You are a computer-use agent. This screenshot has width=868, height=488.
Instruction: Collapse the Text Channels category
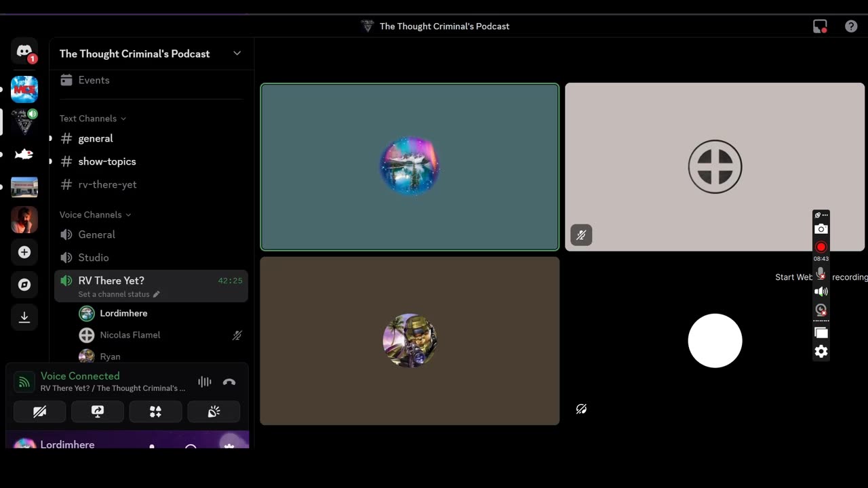[93, 119]
